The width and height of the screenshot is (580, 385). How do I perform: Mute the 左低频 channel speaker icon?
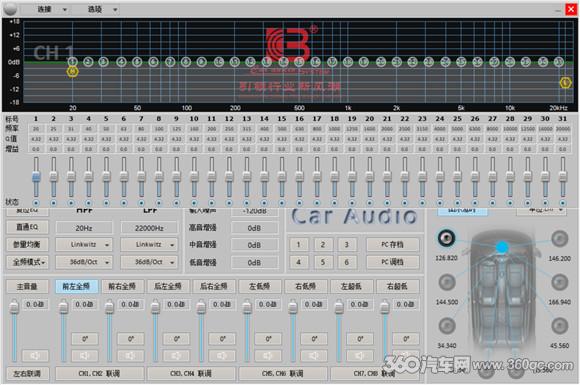click(268, 356)
